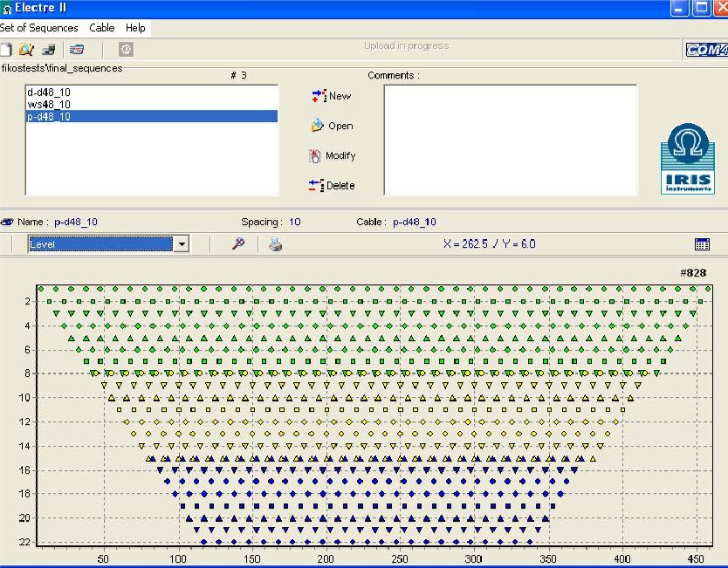Maximize the Electre II window
Screen dimensions: 728x568
[702, 8]
